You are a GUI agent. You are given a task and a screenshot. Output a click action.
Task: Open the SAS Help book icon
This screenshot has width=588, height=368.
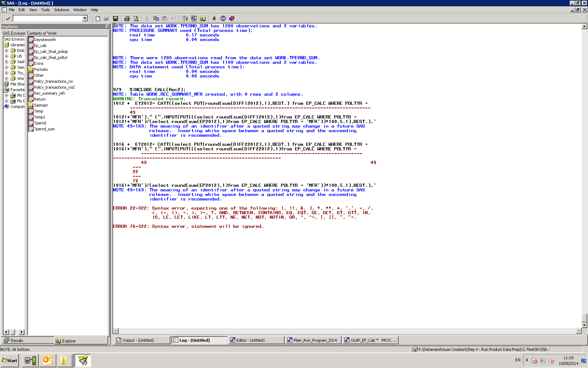coord(232,19)
